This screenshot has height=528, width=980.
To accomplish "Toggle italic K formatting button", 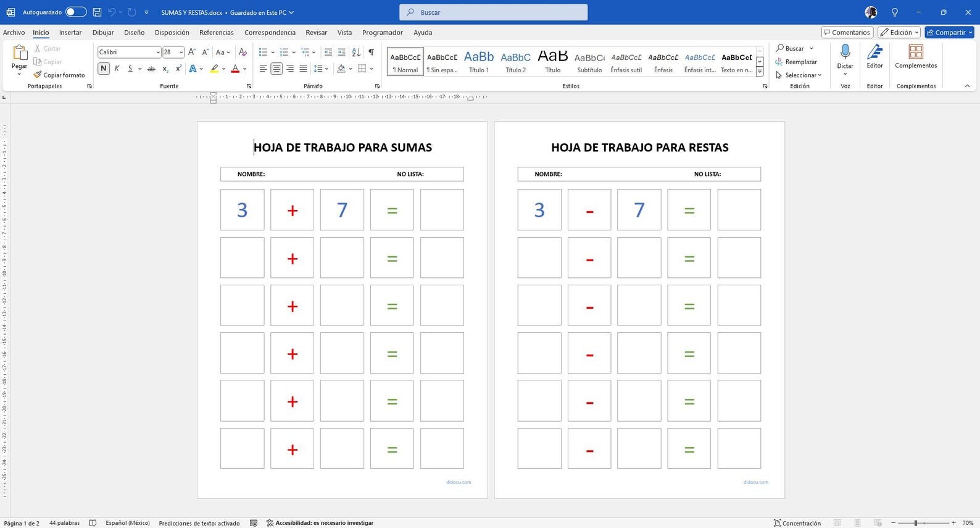I will pyautogui.click(x=117, y=69).
